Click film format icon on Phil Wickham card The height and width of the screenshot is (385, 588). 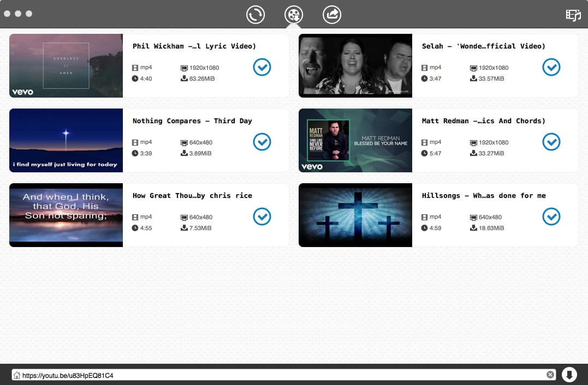tap(135, 68)
